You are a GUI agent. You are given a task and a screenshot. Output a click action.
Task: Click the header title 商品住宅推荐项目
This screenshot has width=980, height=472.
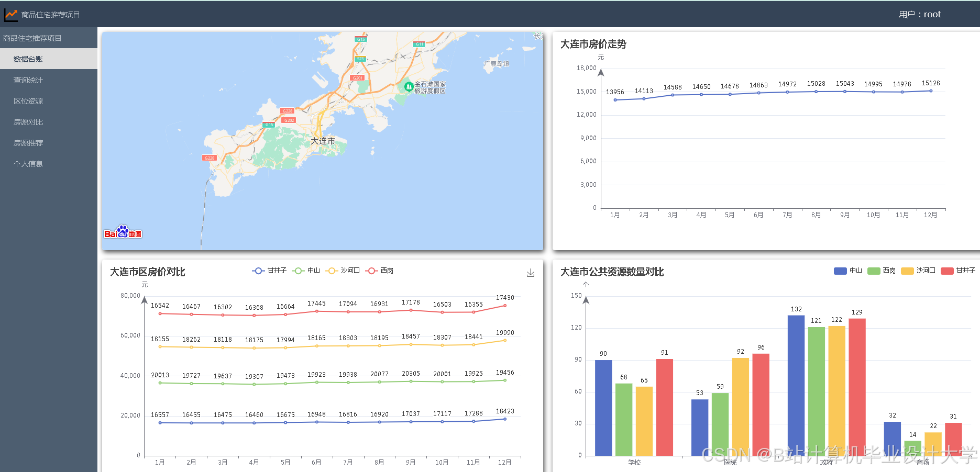pos(50,15)
